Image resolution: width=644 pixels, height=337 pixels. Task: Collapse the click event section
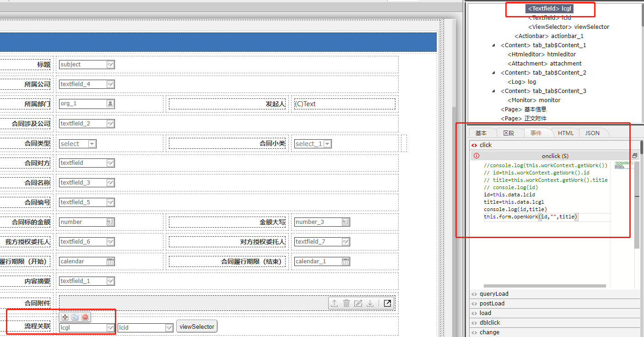click(555, 145)
